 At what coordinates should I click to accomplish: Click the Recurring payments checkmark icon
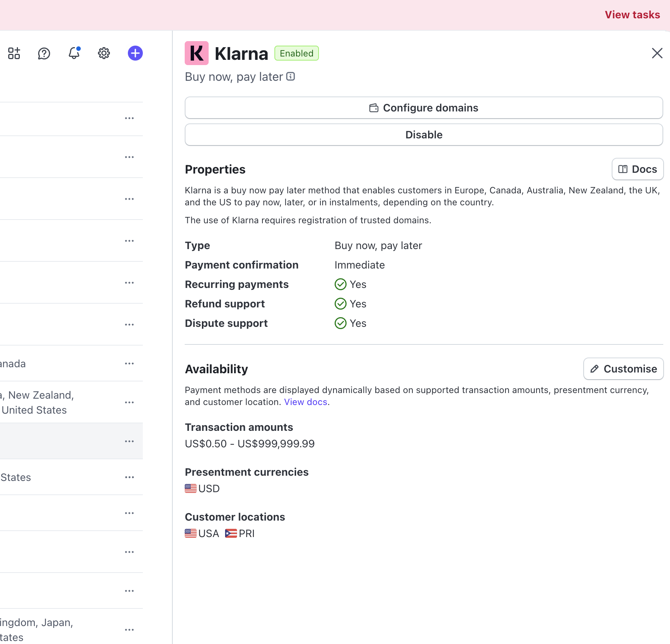coord(341,284)
